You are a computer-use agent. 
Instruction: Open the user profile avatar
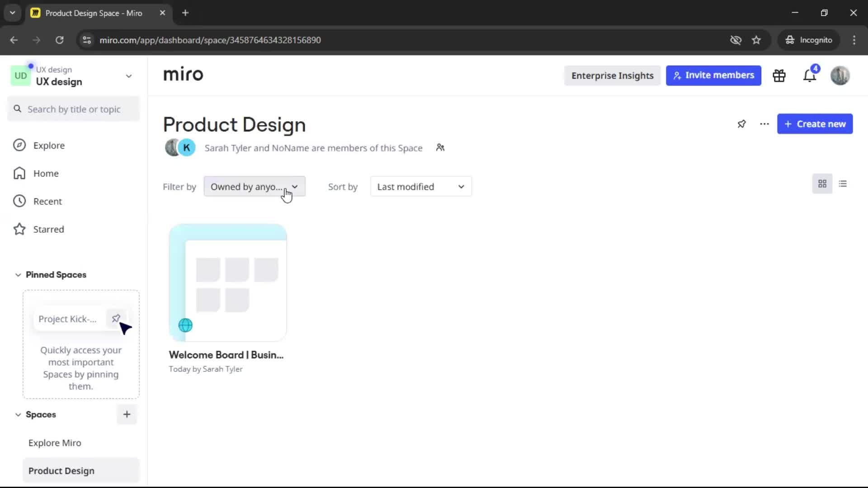pyautogui.click(x=840, y=75)
